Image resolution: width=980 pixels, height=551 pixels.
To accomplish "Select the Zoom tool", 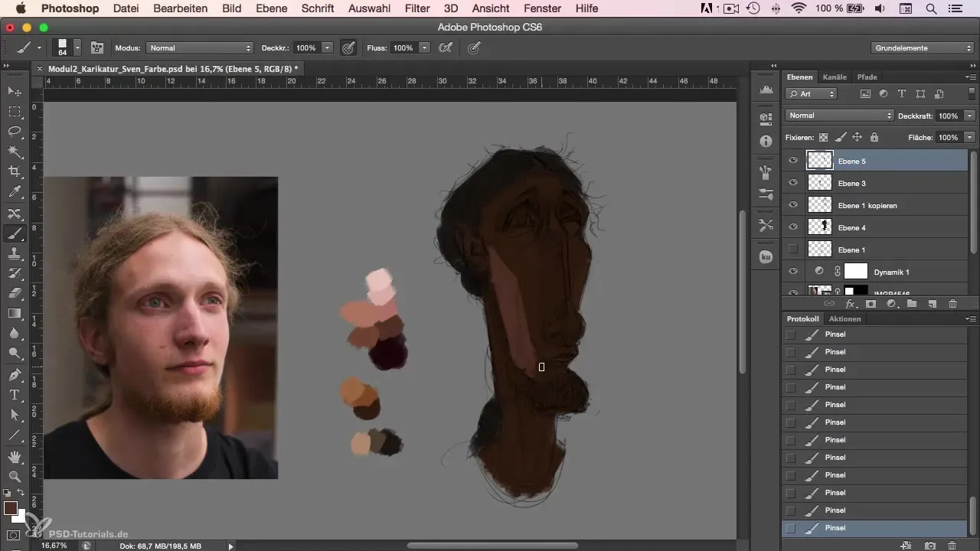I will click(14, 476).
